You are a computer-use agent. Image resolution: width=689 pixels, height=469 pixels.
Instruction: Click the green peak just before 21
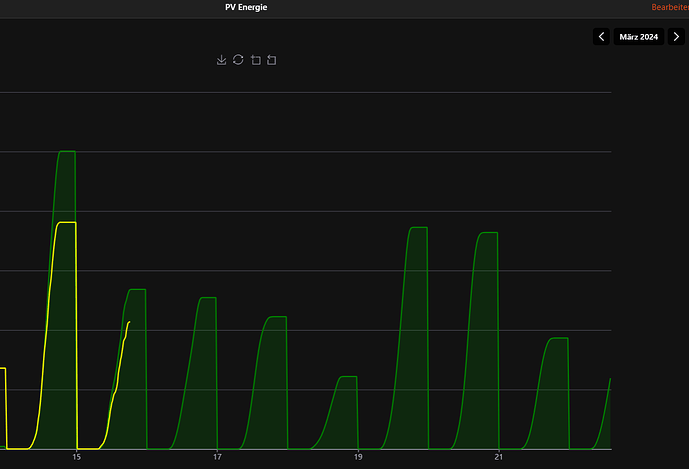click(x=489, y=233)
